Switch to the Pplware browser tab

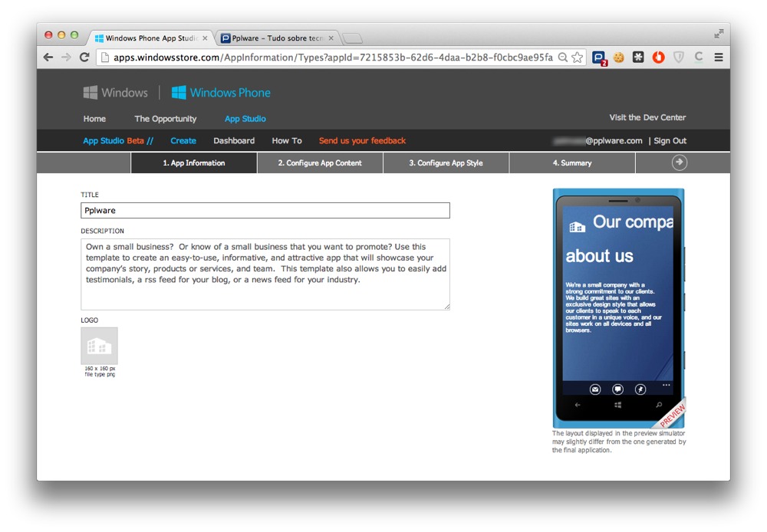point(277,38)
